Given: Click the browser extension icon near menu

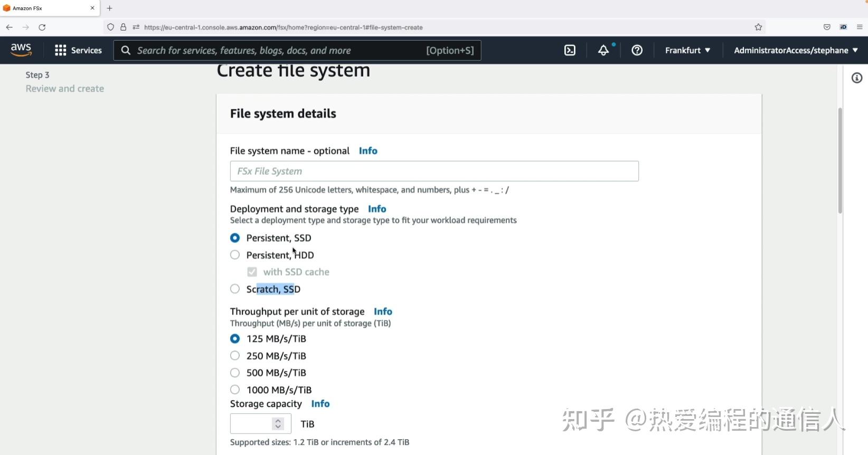Looking at the screenshot, I should pyautogui.click(x=843, y=27).
